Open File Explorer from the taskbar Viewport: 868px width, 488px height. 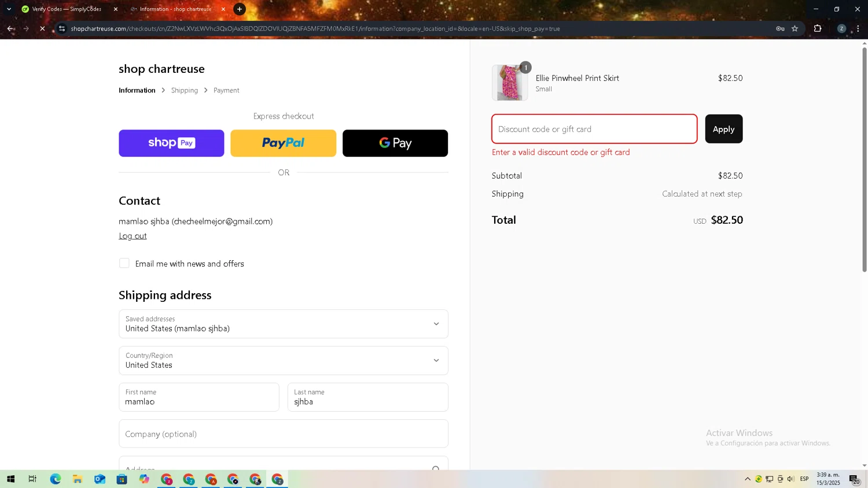78,479
